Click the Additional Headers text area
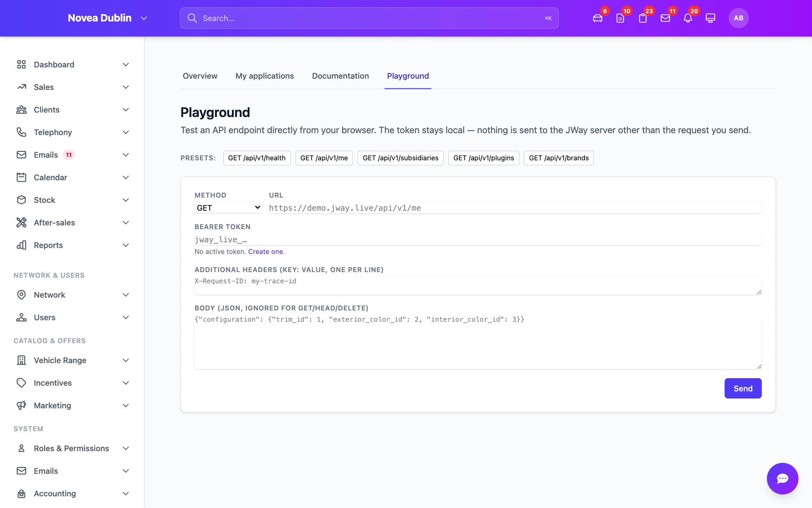 click(x=478, y=285)
